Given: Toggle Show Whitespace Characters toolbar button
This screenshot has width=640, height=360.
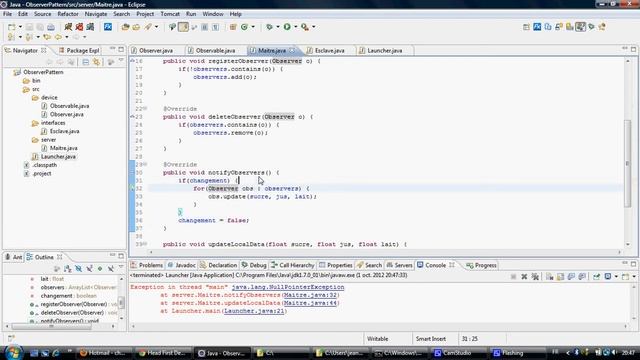Looking at the screenshot, I should click(x=215, y=27).
